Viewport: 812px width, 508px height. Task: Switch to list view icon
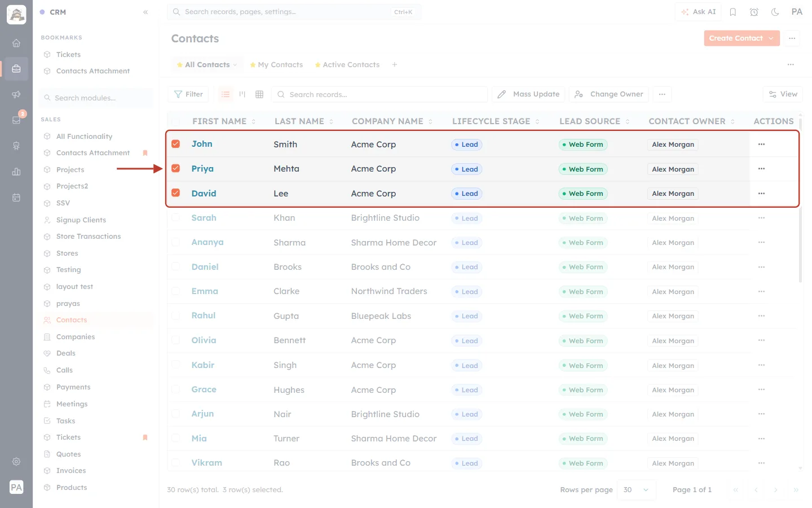click(226, 94)
